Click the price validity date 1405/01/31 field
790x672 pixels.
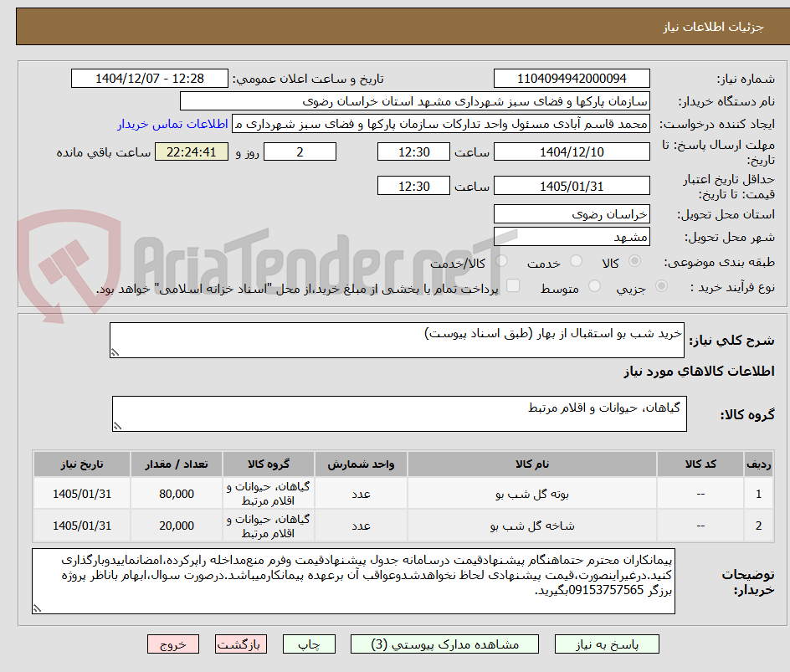(572, 186)
